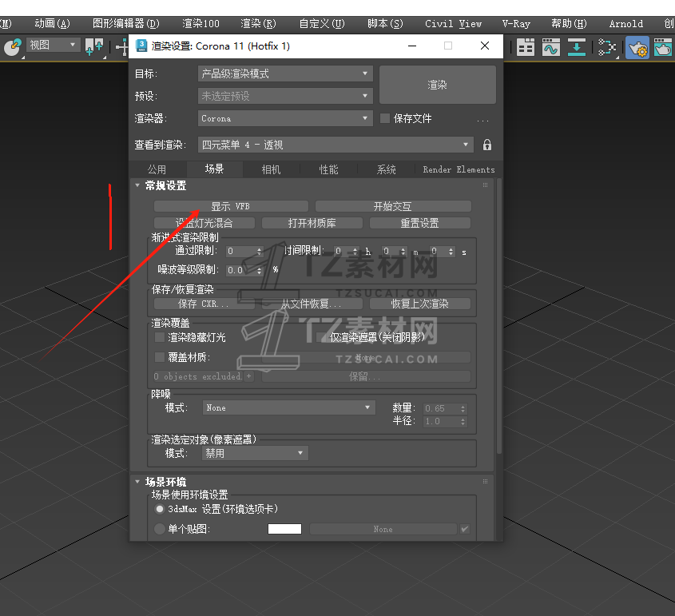Click the Use Pivot Point Center icon
675x616 pixels.
tap(122, 46)
